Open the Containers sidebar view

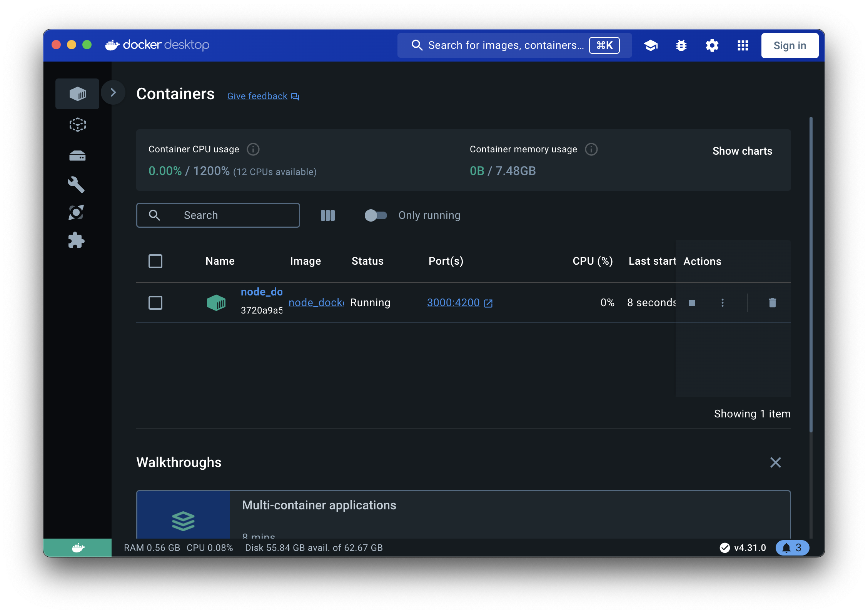77,93
